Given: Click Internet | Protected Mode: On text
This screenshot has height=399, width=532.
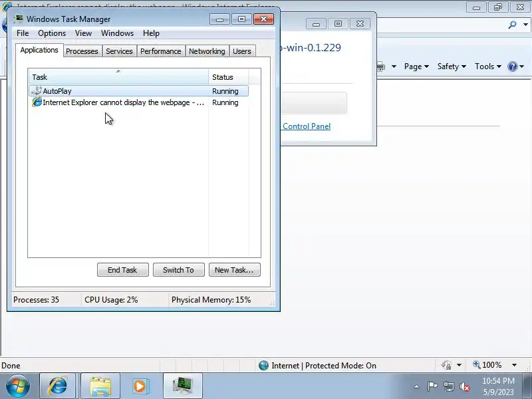Looking at the screenshot, I should click(x=324, y=365).
